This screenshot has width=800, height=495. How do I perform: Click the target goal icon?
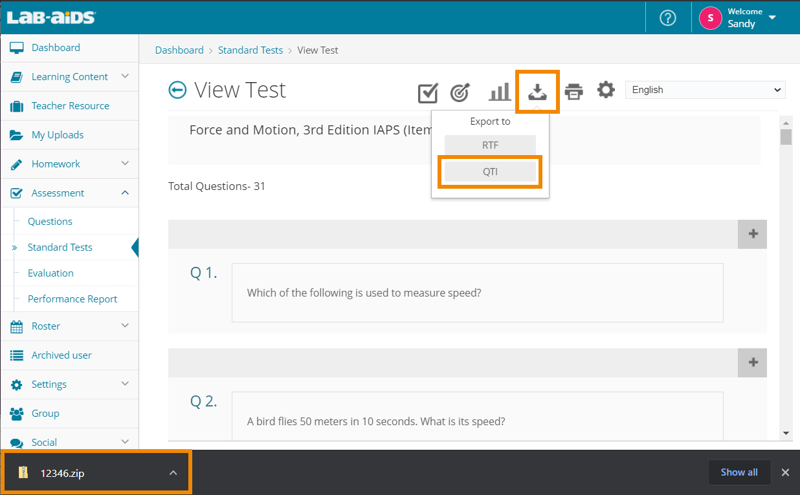[x=460, y=92]
